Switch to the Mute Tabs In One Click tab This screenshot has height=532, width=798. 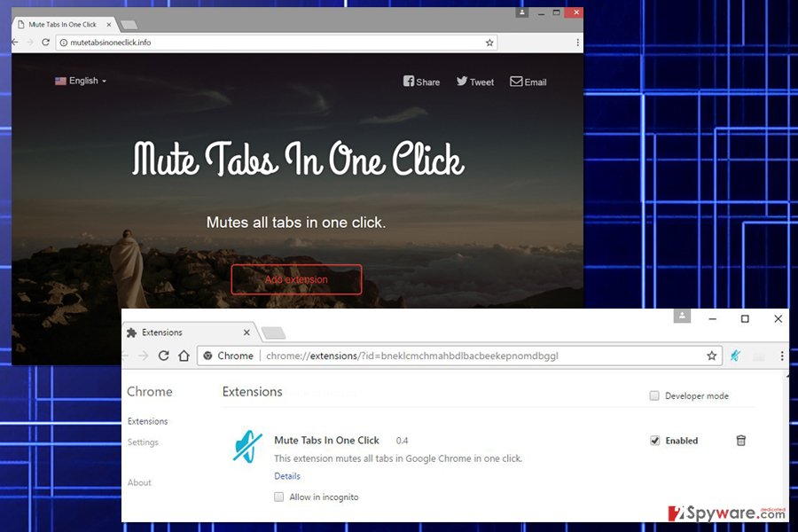[x=62, y=25]
